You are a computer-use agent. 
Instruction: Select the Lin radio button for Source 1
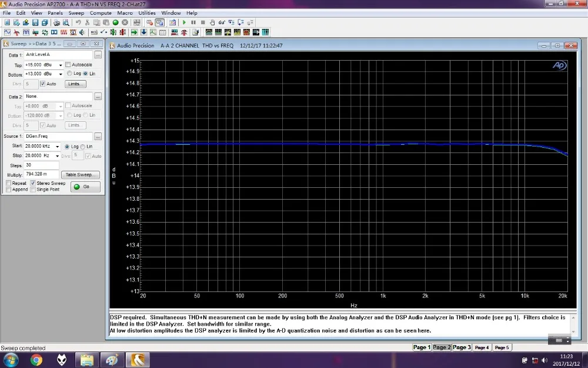coord(82,147)
